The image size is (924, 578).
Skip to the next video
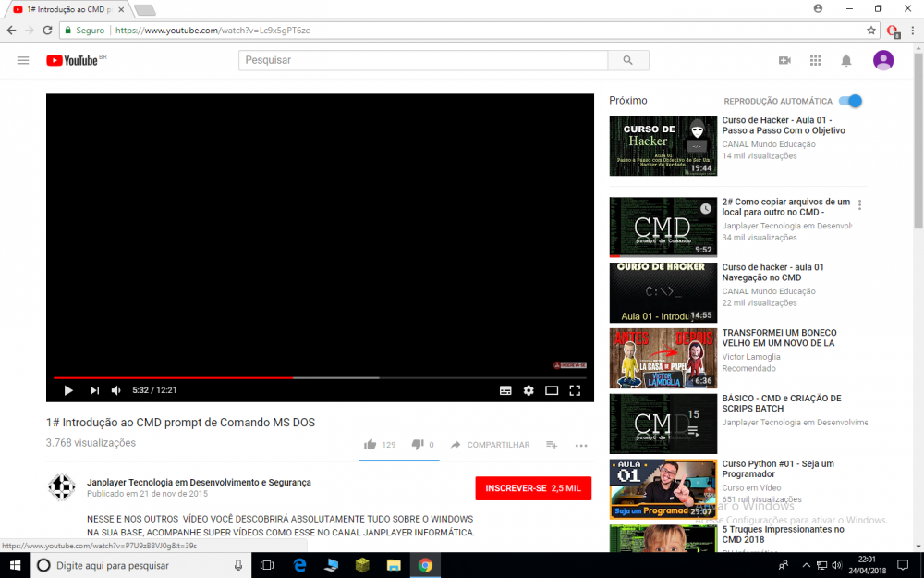[94, 390]
